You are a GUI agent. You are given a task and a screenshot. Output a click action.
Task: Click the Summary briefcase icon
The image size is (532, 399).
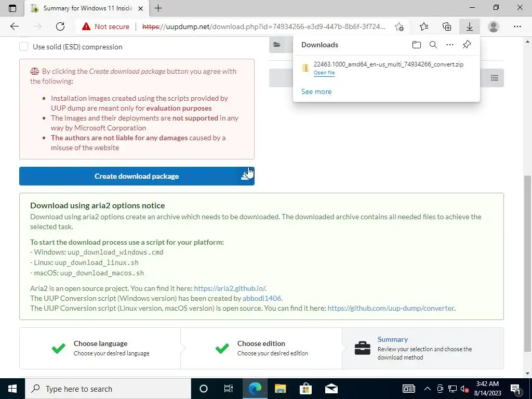(x=362, y=348)
